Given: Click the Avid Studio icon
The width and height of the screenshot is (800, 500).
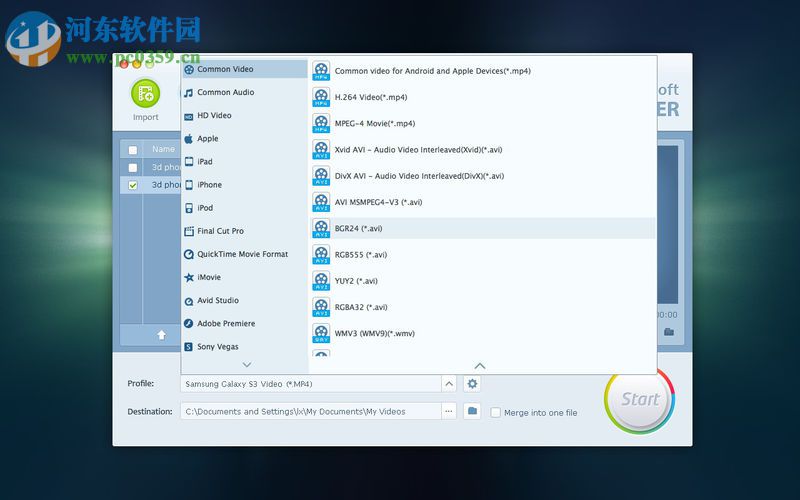Looking at the screenshot, I should click(x=189, y=301).
